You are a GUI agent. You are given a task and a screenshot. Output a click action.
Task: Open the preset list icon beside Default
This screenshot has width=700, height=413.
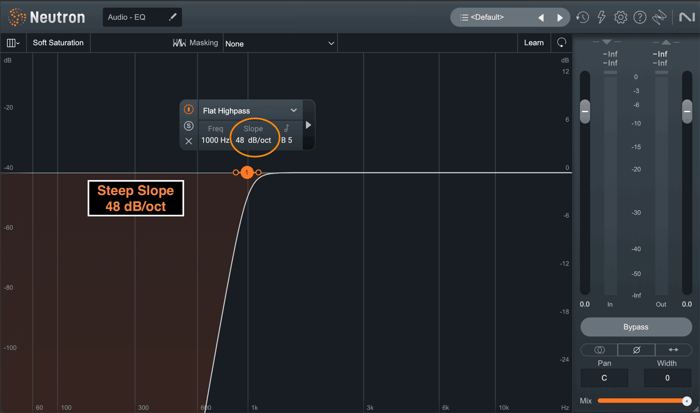[464, 17]
